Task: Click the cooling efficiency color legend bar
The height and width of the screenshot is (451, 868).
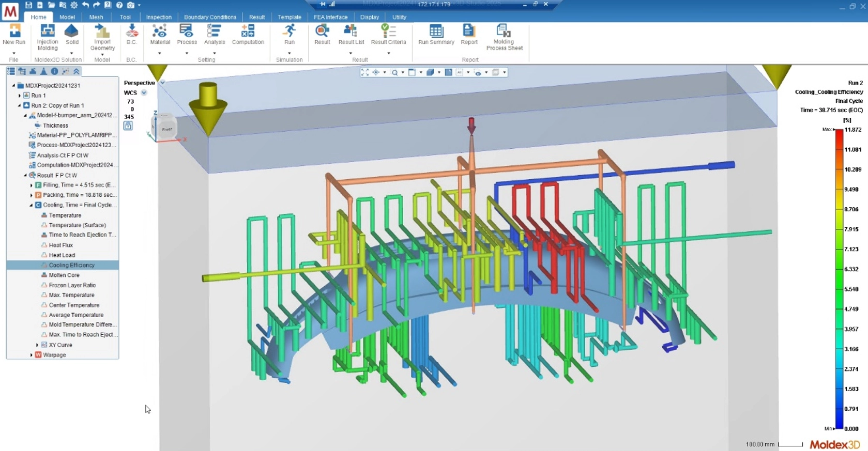Action: (839, 279)
